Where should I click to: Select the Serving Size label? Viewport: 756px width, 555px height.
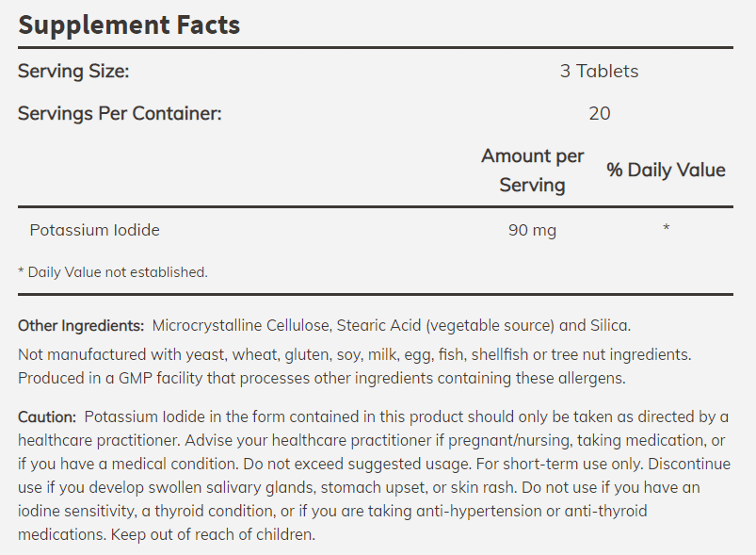(73, 71)
